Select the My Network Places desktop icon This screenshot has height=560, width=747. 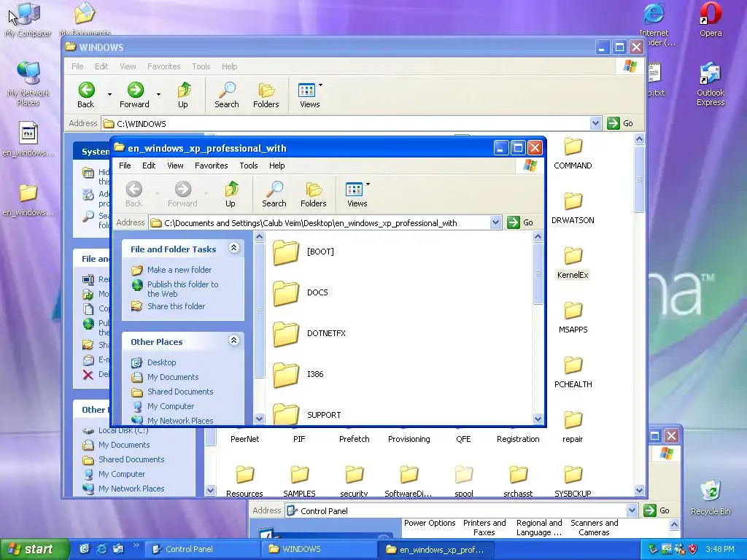(x=28, y=85)
